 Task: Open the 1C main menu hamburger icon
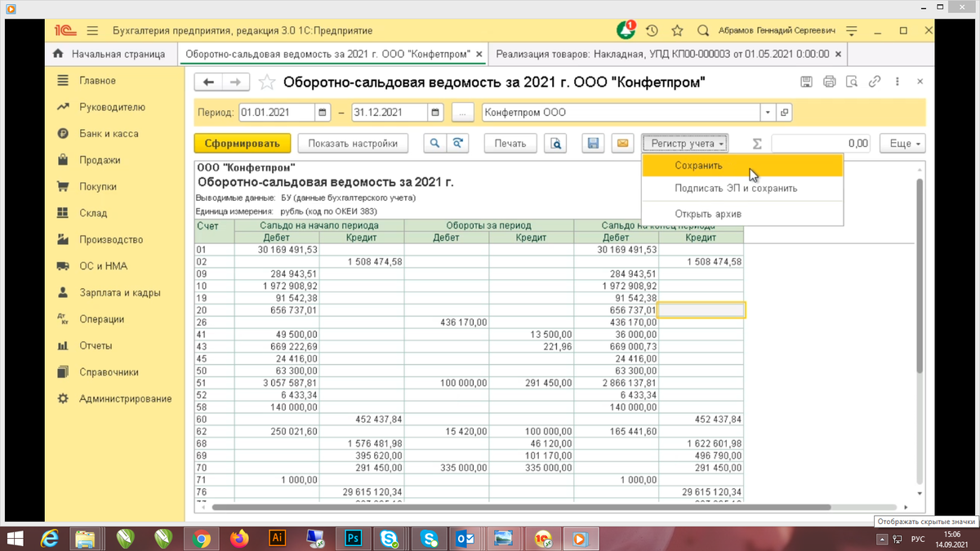tap(91, 31)
